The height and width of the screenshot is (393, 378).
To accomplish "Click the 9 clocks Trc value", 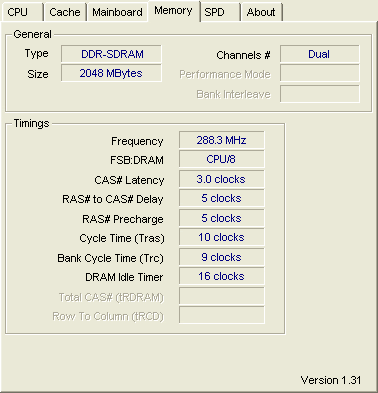I will coord(222,257).
